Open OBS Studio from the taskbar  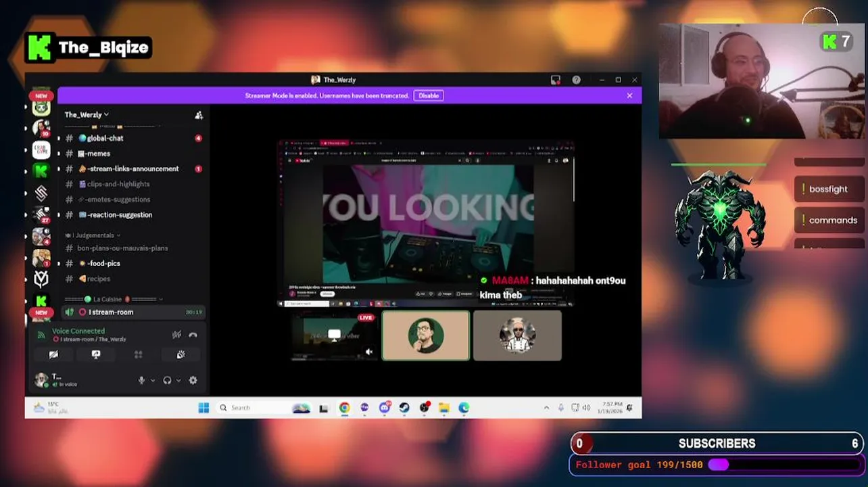(425, 408)
